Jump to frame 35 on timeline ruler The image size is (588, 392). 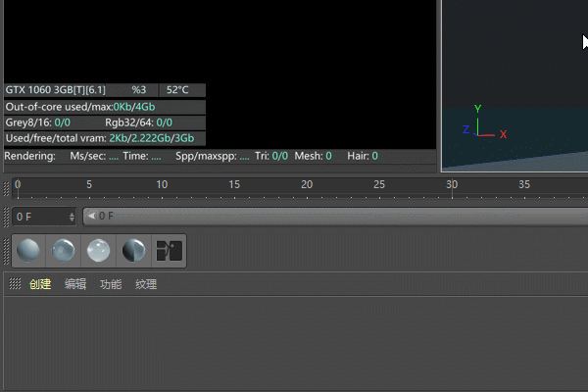524,184
